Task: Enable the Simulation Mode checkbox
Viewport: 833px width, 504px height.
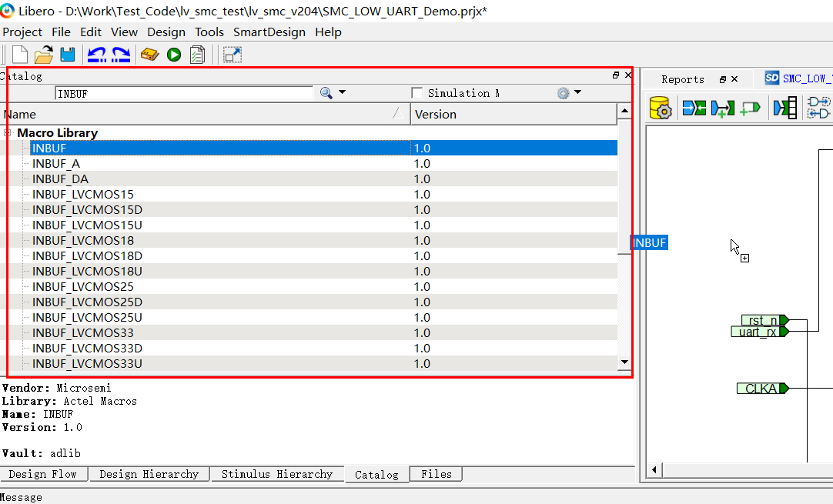Action: click(416, 92)
